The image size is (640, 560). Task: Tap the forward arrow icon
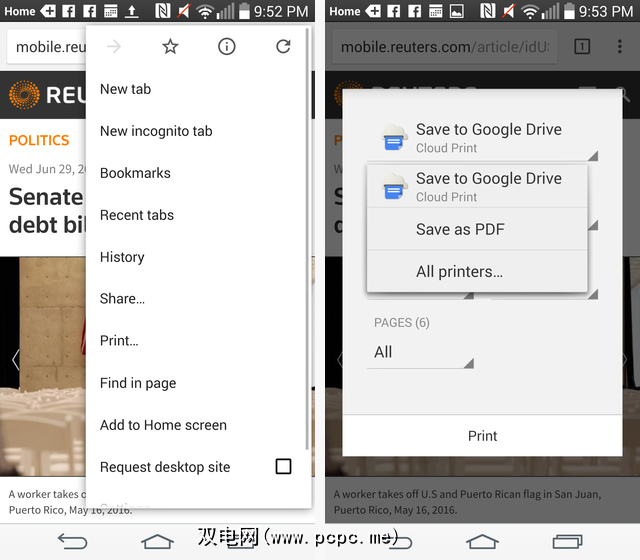(x=114, y=47)
